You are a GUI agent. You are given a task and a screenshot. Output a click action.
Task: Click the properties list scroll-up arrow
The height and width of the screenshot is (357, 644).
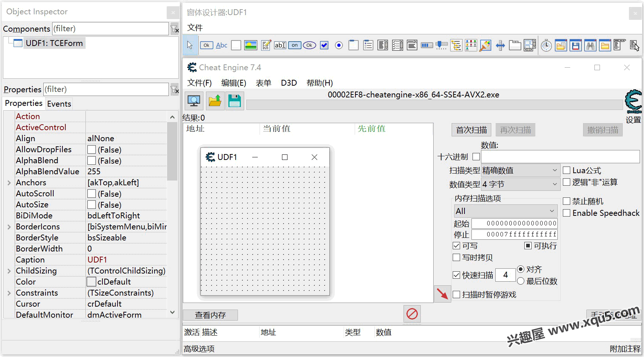click(x=172, y=117)
